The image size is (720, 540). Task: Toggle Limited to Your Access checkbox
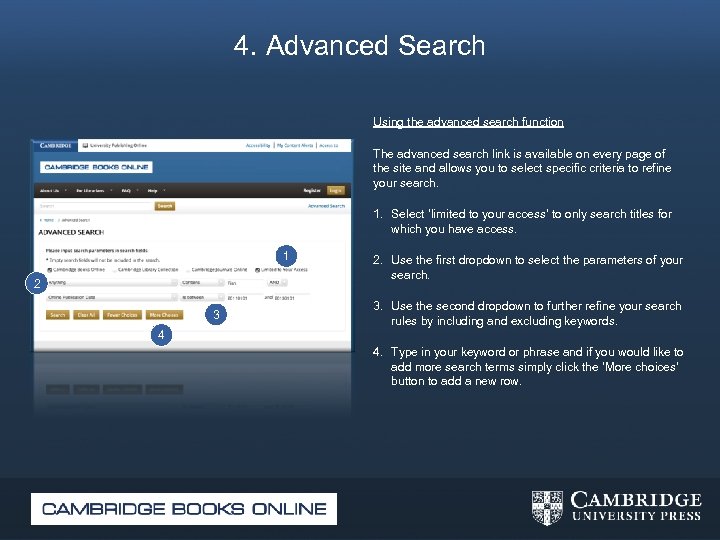pyautogui.click(x=258, y=270)
